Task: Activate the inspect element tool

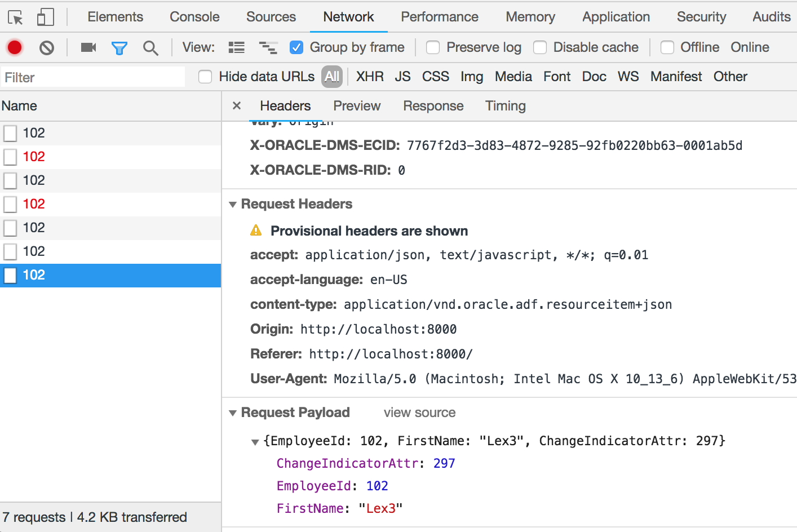Action: click(17, 17)
